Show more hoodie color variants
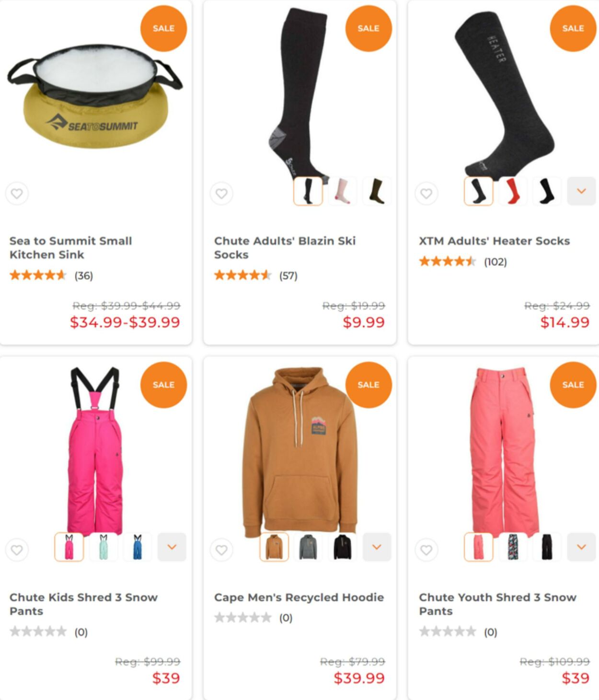Screen dimensions: 599x700 click(x=377, y=547)
